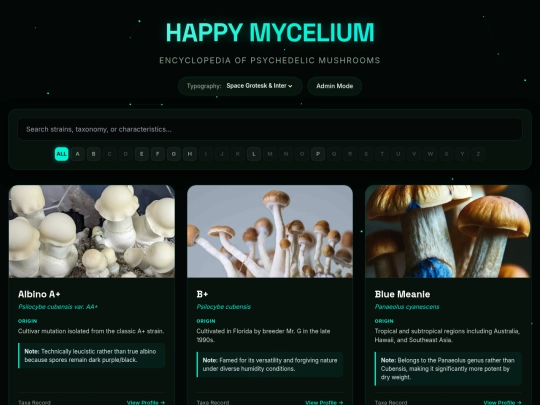Click the Psilocybe cubensis var. AA+ taxonomy text
Screen dimensions: 540x405
[58, 307]
